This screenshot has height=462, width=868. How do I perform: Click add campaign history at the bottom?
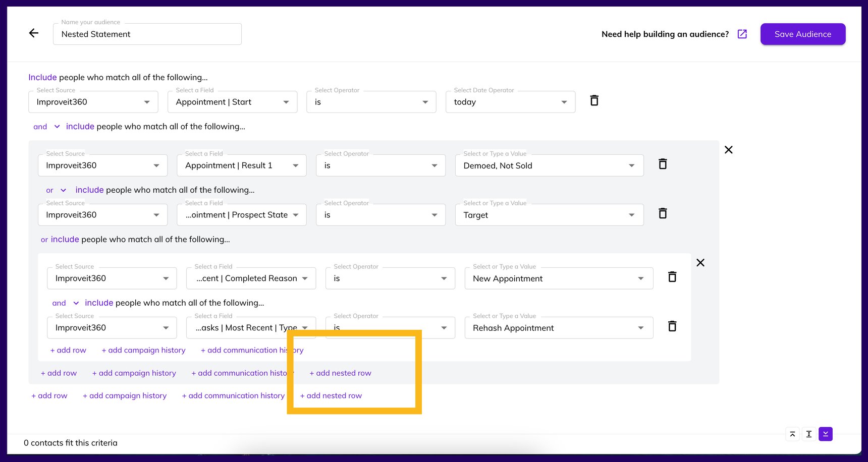point(125,395)
